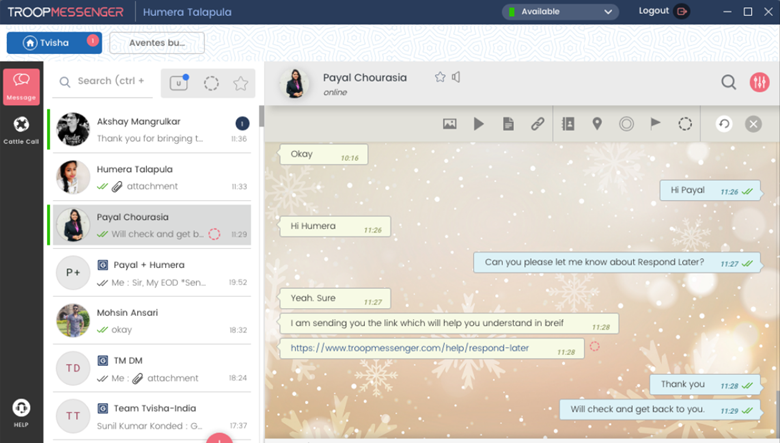The width and height of the screenshot is (780, 443).
Task: Toggle the red chat filter settings button
Action: (760, 82)
